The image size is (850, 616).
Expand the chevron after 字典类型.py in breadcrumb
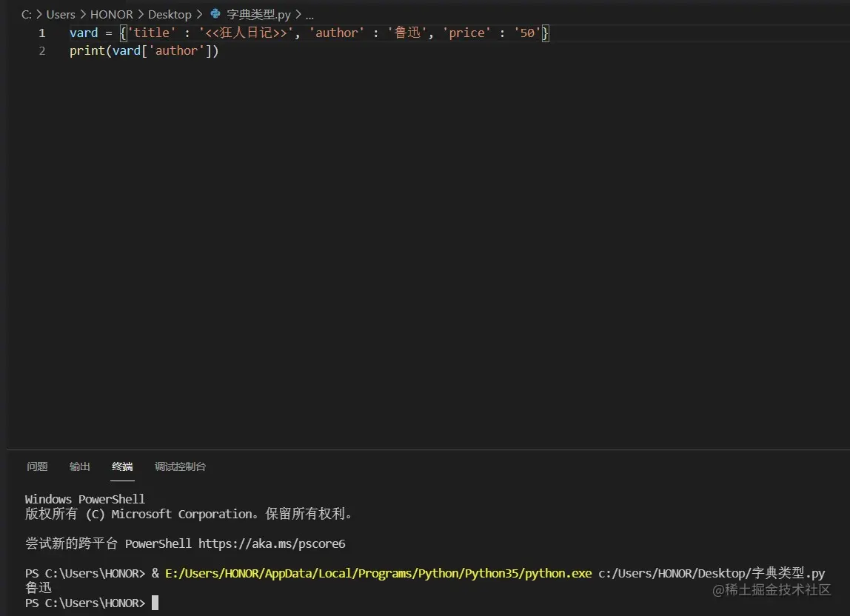pyautogui.click(x=298, y=15)
